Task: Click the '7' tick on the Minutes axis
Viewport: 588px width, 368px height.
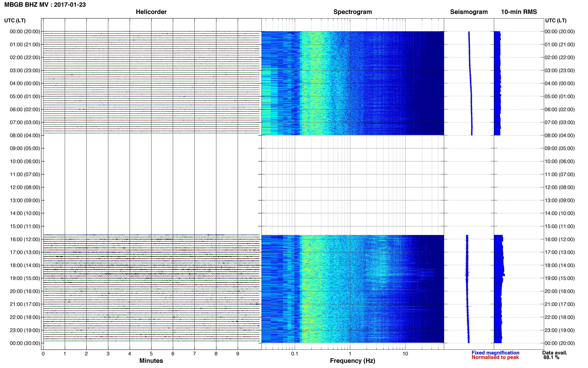Action: [195, 354]
